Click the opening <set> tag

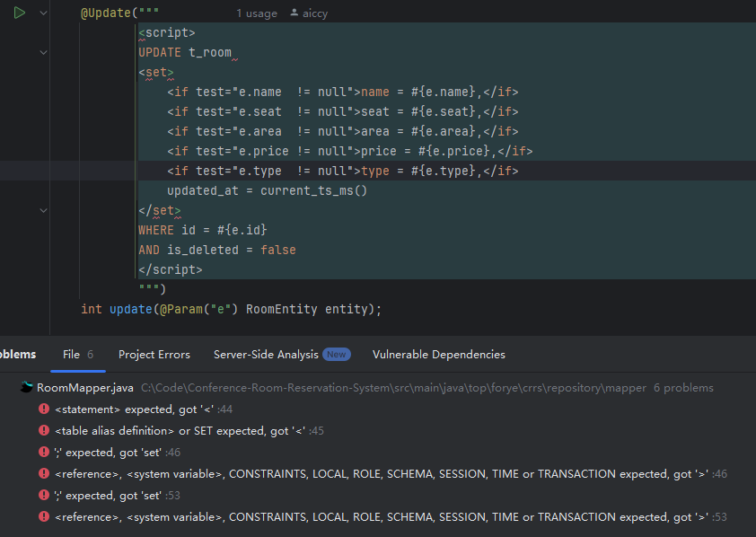tap(155, 73)
